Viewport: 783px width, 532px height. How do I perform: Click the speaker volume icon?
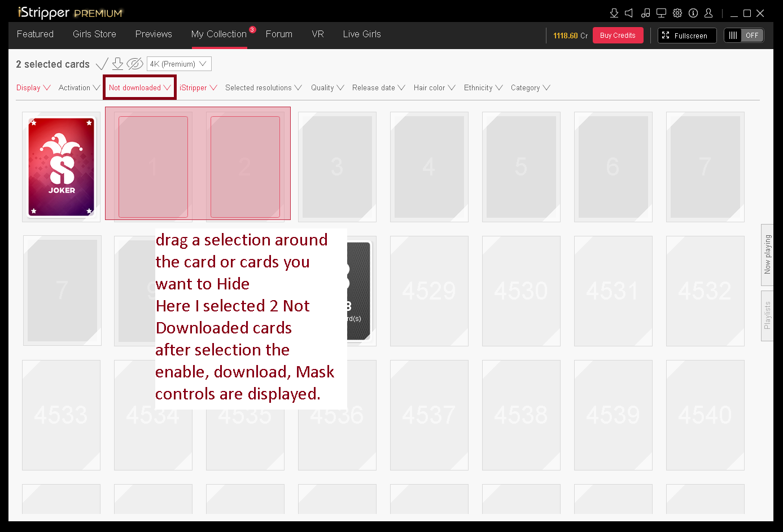pyautogui.click(x=629, y=13)
